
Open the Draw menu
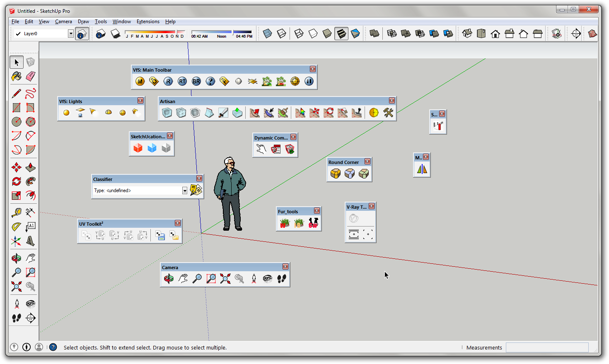tap(83, 22)
